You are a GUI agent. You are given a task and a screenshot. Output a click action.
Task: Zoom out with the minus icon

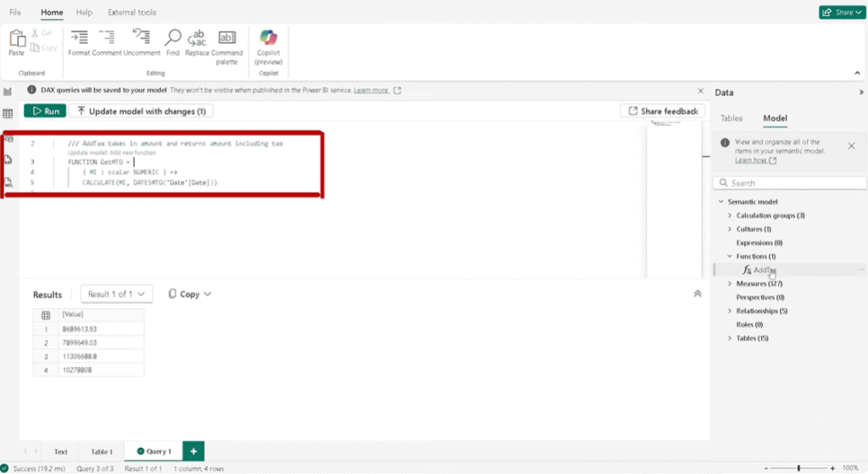point(766,468)
